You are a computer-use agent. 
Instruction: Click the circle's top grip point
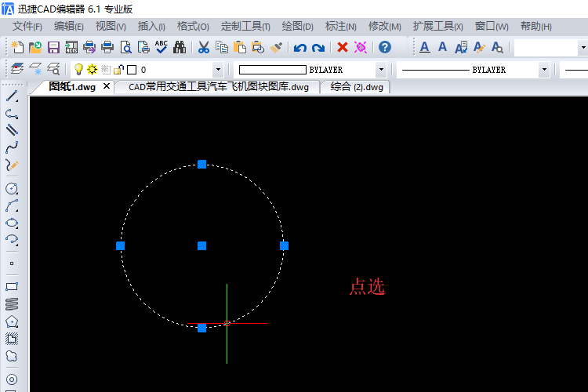(201, 164)
